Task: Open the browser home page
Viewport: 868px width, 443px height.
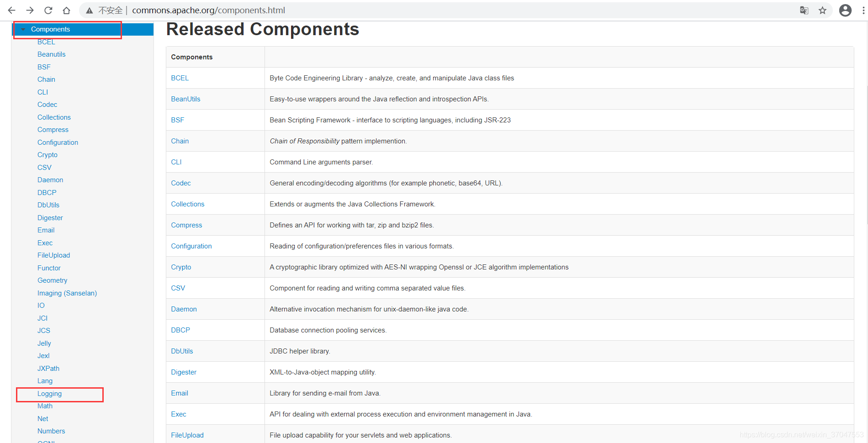Action: 66,10
